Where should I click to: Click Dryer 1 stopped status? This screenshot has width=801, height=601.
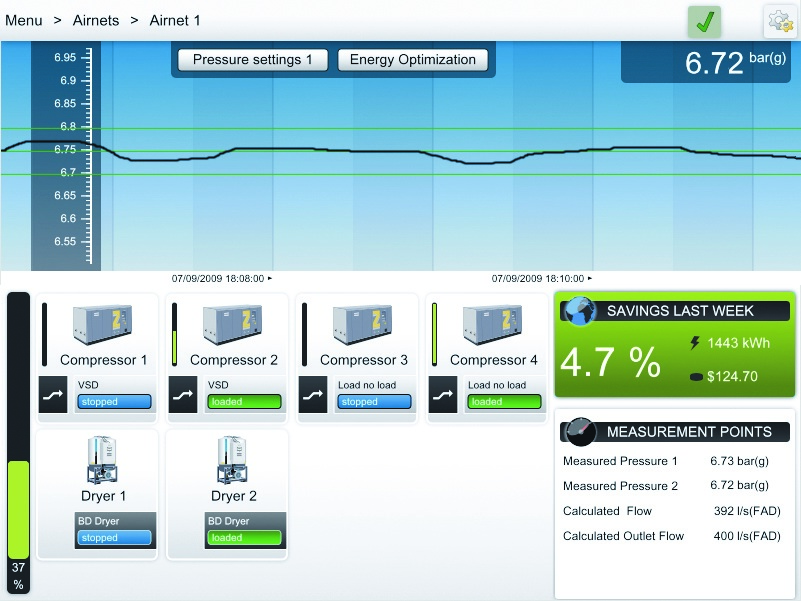click(x=114, y=538)
